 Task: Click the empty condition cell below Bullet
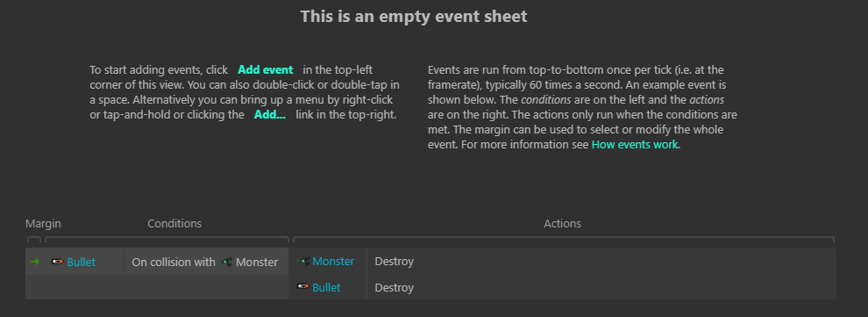tap(157, 287)
